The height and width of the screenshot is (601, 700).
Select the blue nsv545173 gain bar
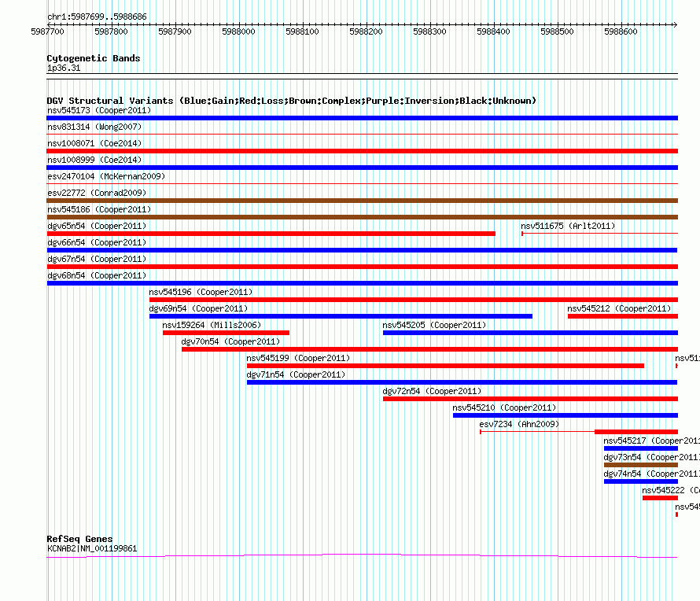pos(362,118)
